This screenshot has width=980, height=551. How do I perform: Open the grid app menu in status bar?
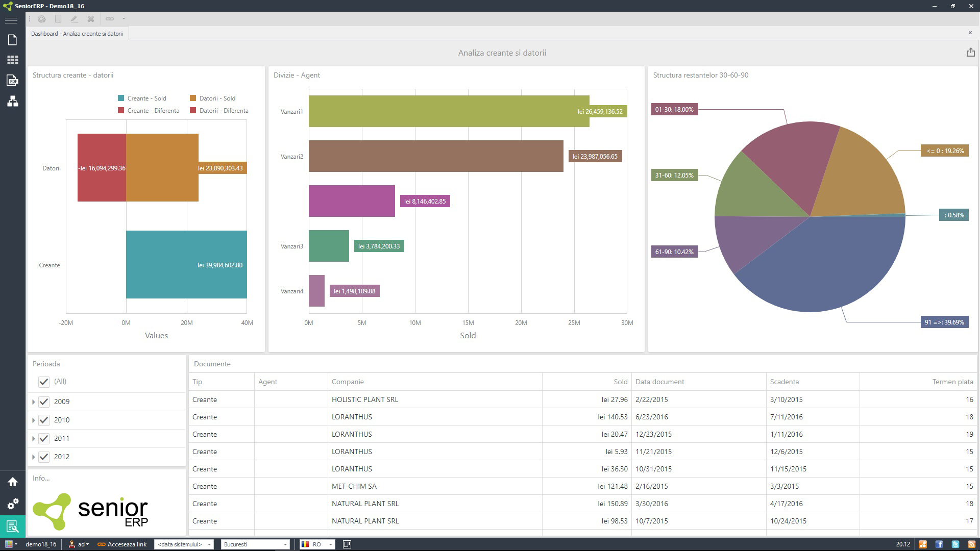[11, 544]
